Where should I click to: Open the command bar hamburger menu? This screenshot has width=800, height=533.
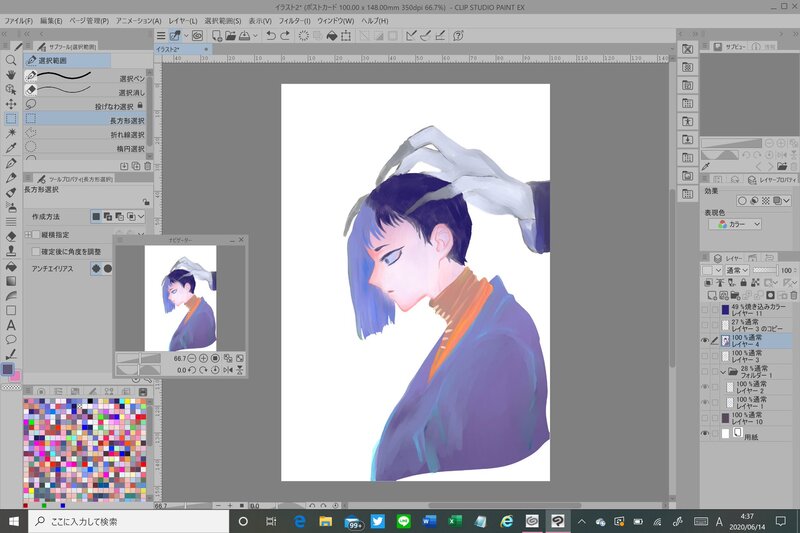coord(161,35)
